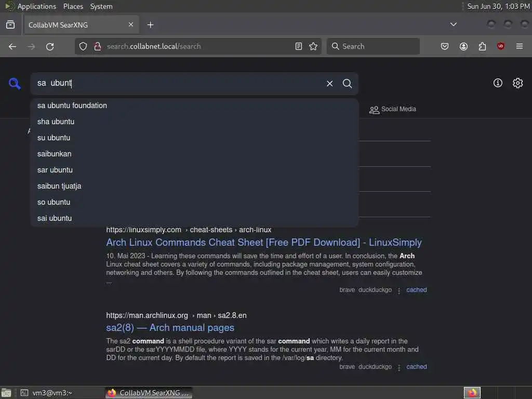532x399 pixels.
Task: Open the extensions puzzle icon
Action: coord(482,46)
